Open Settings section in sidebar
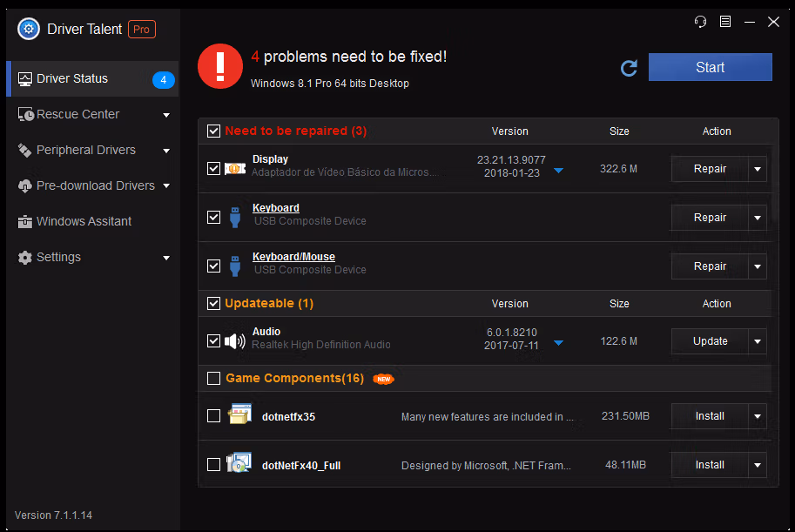The height and width of the screenshot is (532, 795). click(x=93, y=258)
